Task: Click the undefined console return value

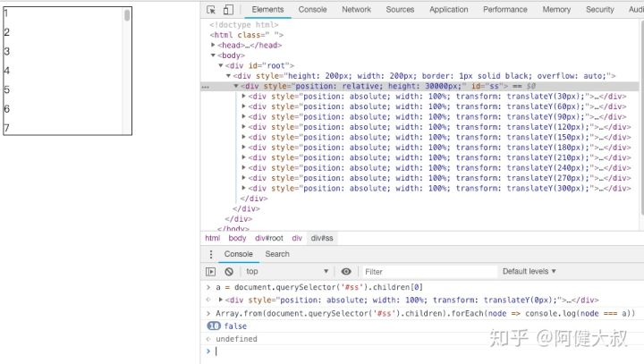Action: [236, 339]
